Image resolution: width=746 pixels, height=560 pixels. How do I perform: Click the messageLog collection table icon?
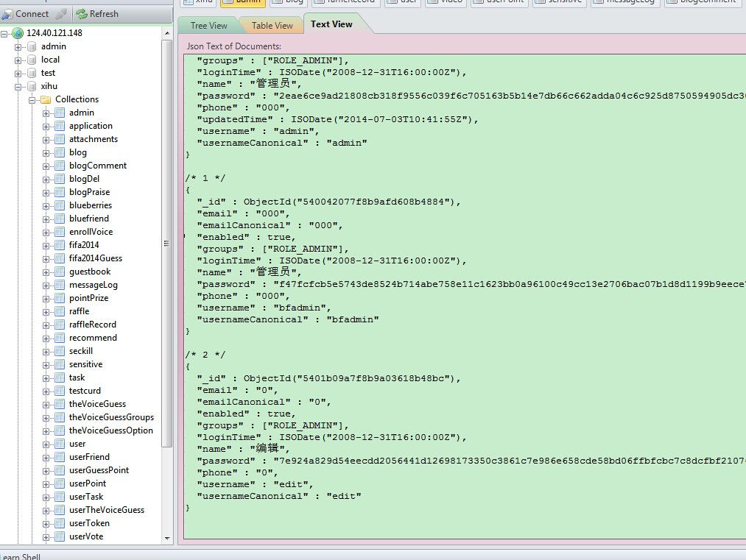coord(60,286)
